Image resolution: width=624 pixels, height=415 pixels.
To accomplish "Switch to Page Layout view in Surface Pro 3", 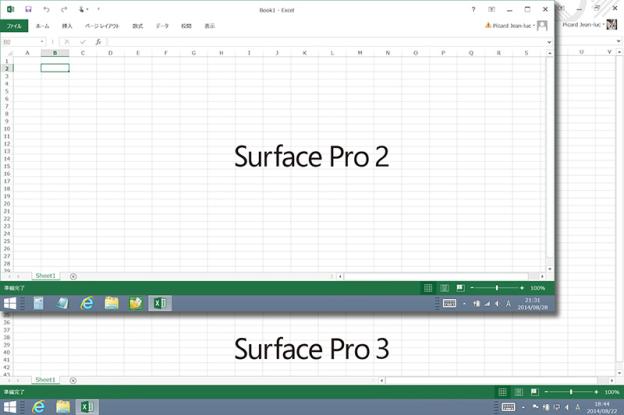I will 519,392.
